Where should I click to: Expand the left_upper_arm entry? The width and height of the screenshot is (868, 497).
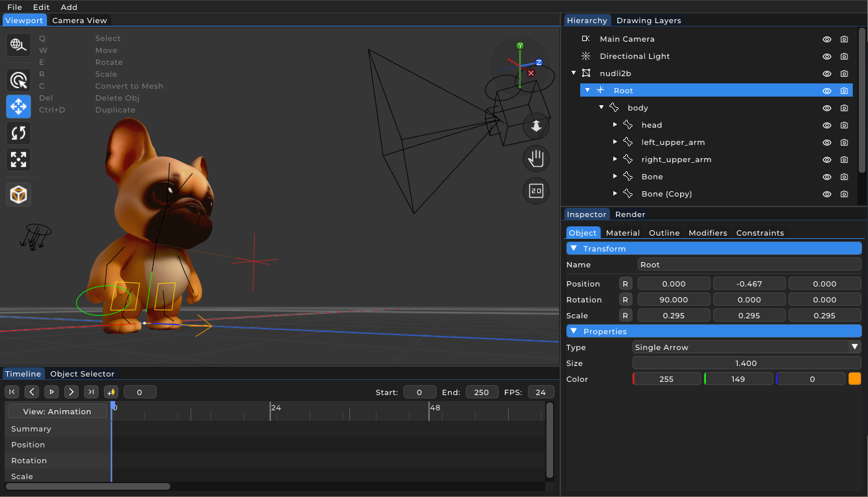(x=615, y=142)
